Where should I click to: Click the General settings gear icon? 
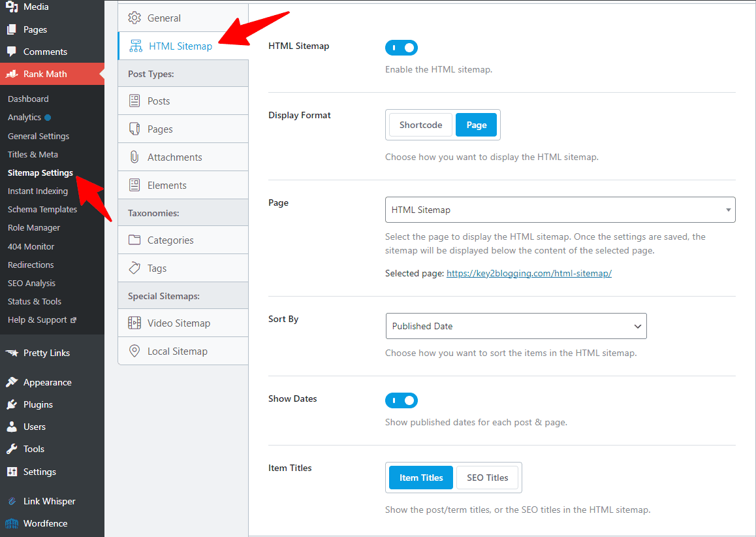(x=135, y=18)
